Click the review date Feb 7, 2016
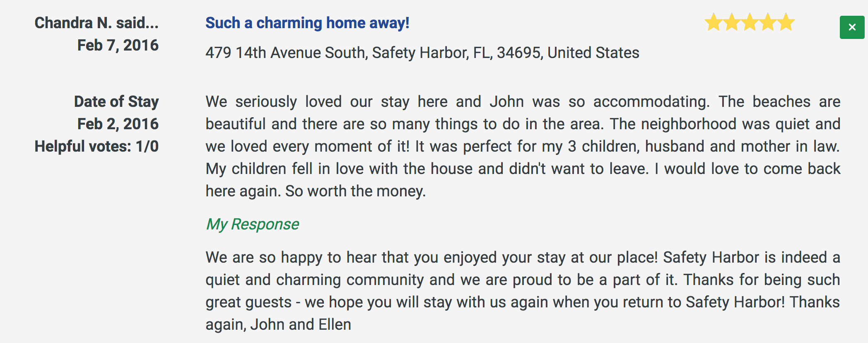Viewport: 868px width, 343px height. point(118,45)
